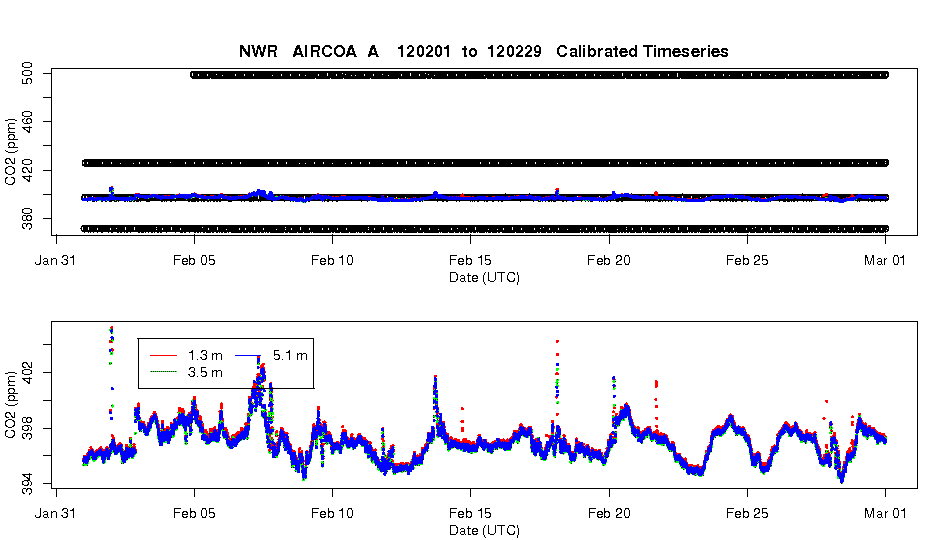Viewport: 936px width, 540px height.
Task: Click the lowest calibration series near 372 ppm
Action: [485, 229]
